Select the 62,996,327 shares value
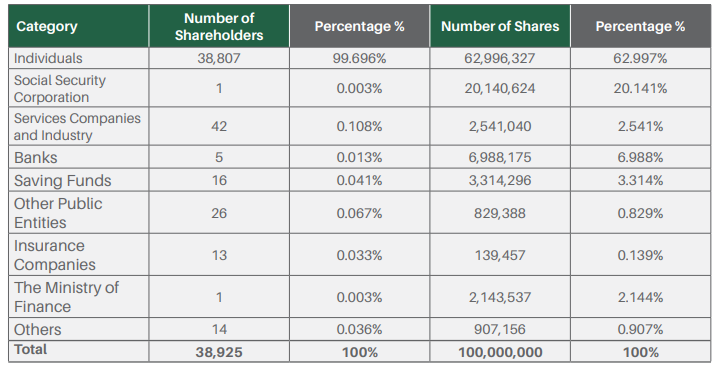Viewport: 727px width, 365px height. (500, 58)
